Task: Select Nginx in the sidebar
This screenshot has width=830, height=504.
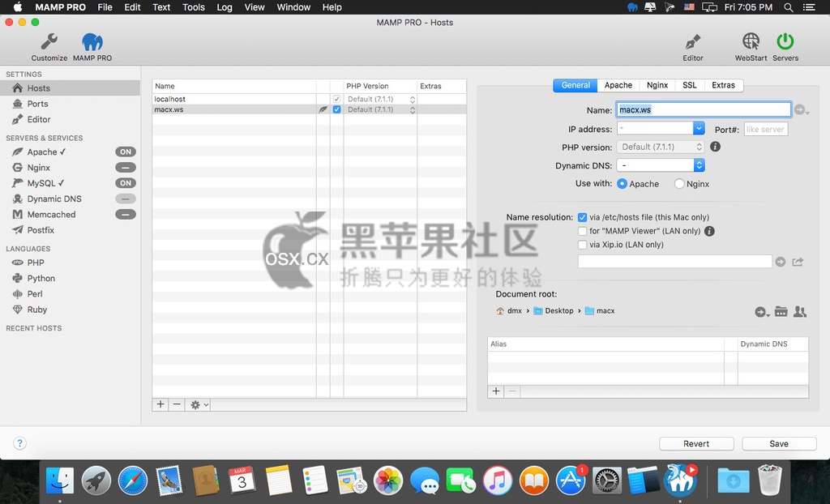Action: (x=39, y=168)
